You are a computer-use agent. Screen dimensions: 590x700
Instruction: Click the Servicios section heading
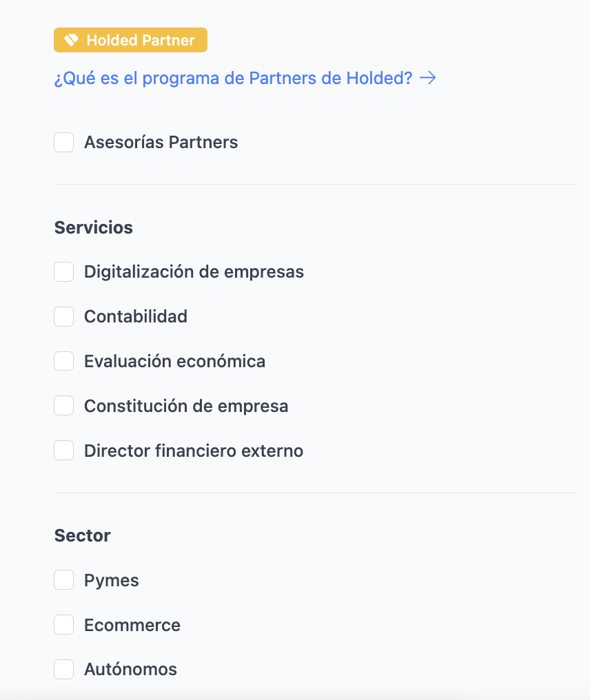(93, 227)
